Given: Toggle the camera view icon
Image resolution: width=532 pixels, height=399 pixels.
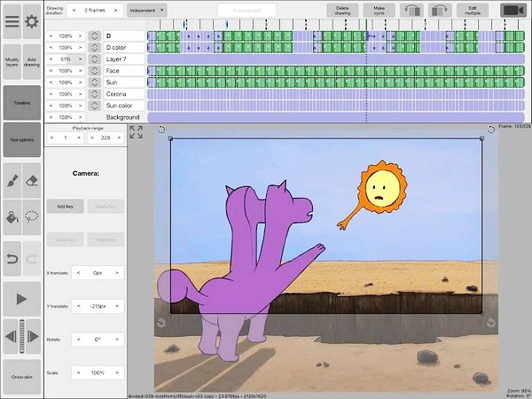Looking at the screenshot, I should coord(512,10).
